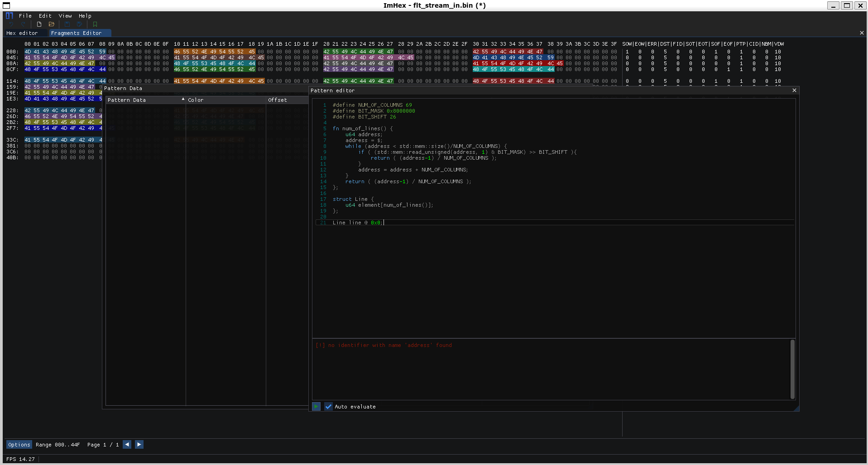Click the FPS 14.27 status text

click(x=20, y=459)
